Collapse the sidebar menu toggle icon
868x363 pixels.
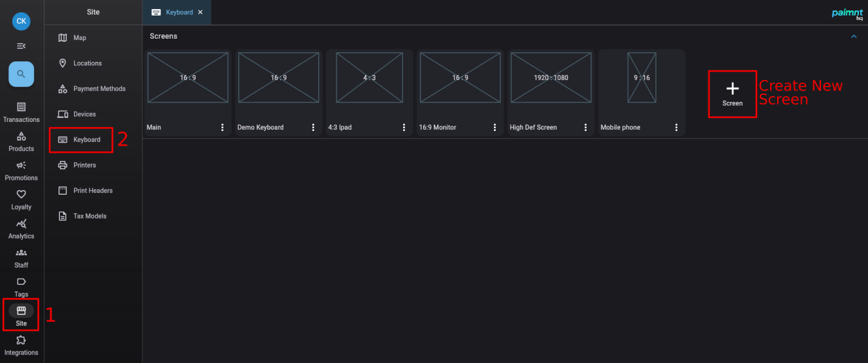coord(21,46)
